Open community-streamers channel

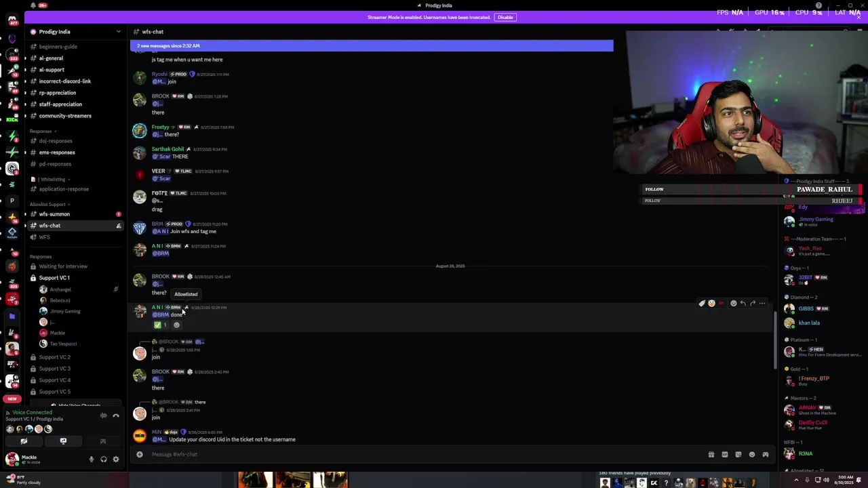click(x=75, y=116)
